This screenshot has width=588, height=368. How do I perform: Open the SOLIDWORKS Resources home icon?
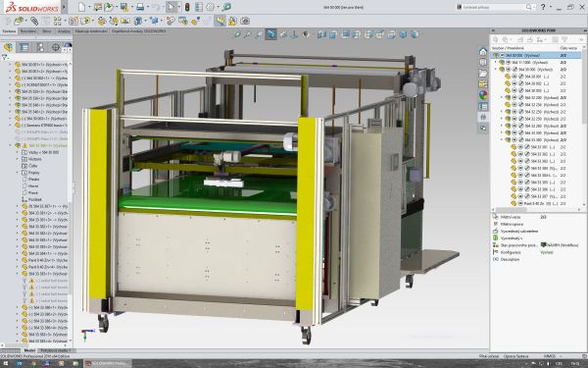[483, 52]
